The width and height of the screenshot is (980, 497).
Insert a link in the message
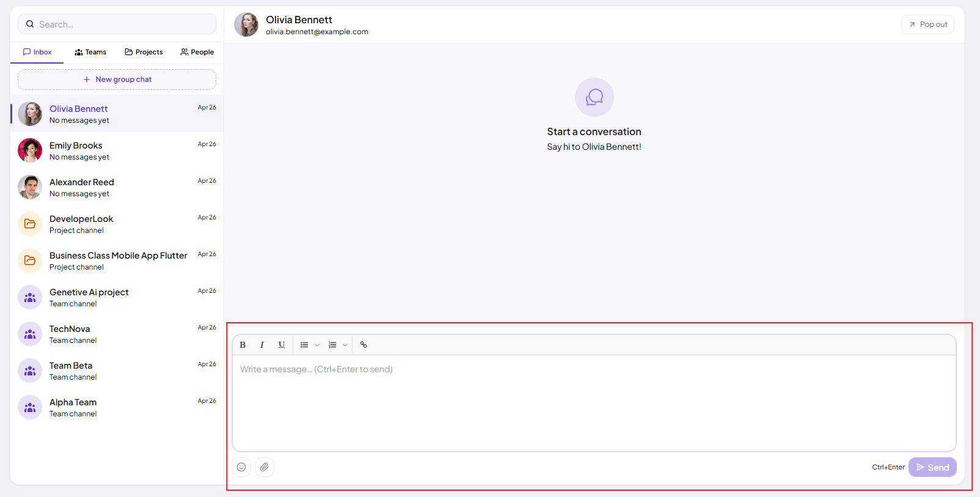[364, 345]
